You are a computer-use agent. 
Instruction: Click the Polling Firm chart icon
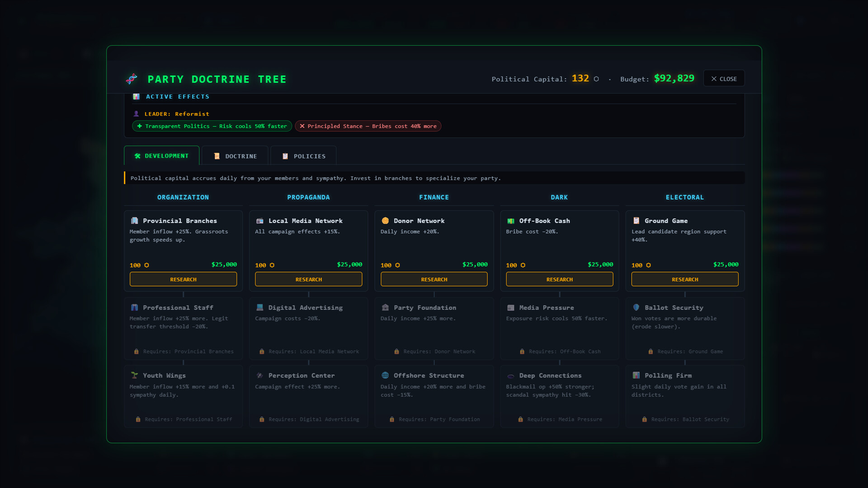pyautogui.click(x=636, y=375)
